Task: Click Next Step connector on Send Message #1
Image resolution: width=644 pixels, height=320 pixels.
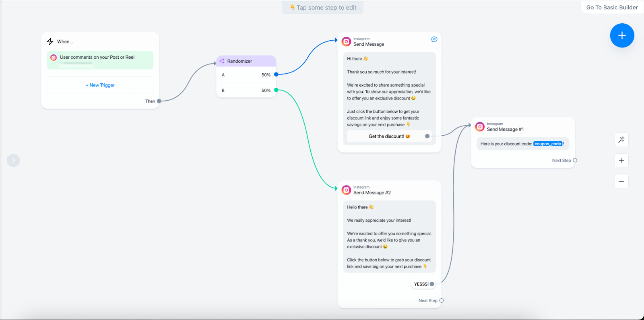Action: [x=575, y=160]
